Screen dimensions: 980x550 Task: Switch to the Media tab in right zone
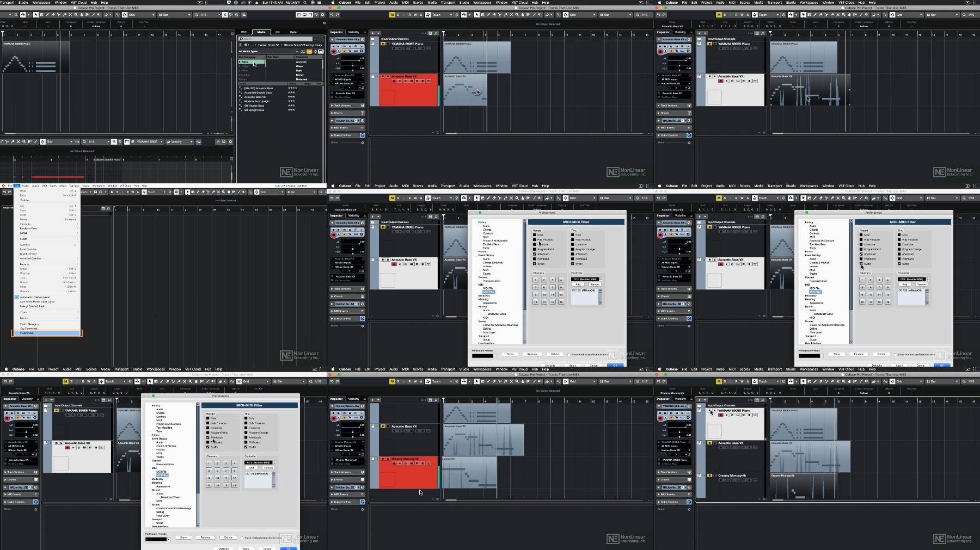(x=261, y=32)
